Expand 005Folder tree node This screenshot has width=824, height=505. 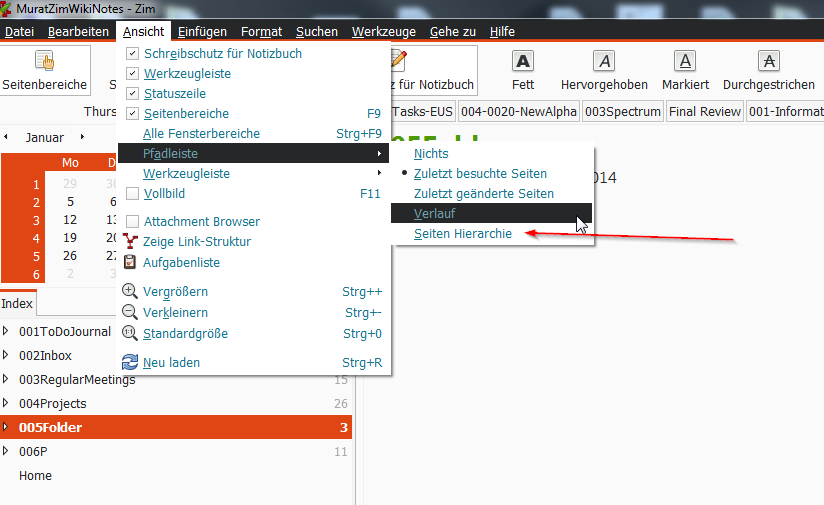tap(5, 427)
